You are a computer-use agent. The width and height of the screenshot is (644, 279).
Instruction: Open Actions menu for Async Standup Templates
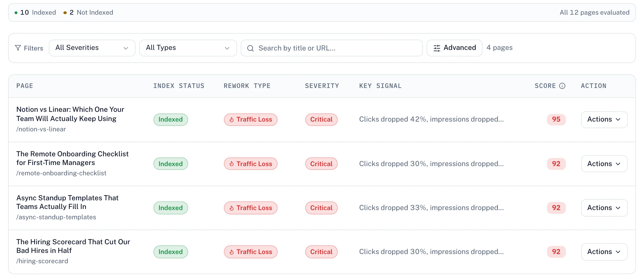pyautogui.click(x=604, y=208)
